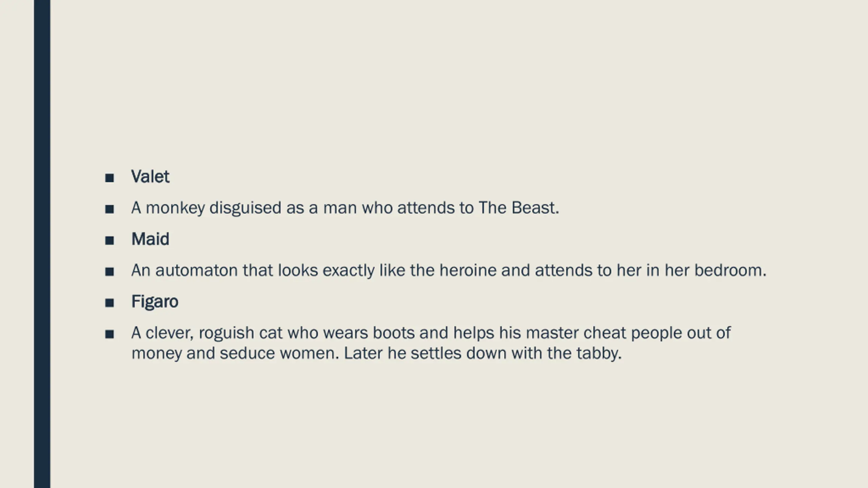The width and height of the screenshot is (868, 488).
Task: Click the word "roguish" in Figaro description
Action: point(226,333)
